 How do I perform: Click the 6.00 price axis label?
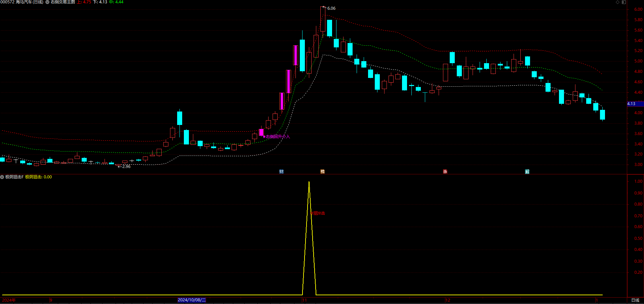[638, 9]
